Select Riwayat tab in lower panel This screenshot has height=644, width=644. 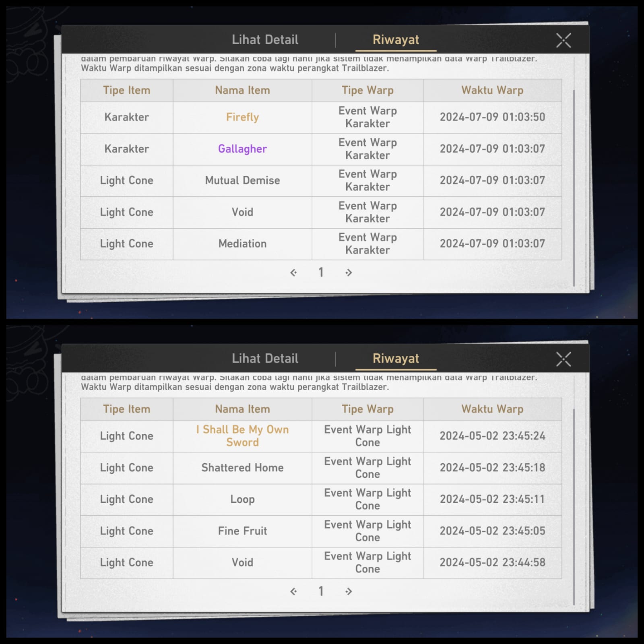tap(396, 359)
